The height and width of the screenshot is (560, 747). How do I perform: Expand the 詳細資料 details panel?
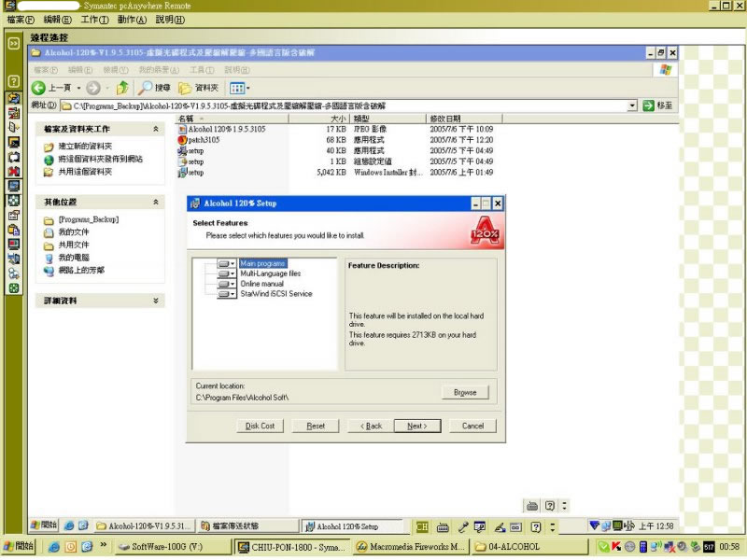click(156, 301)
